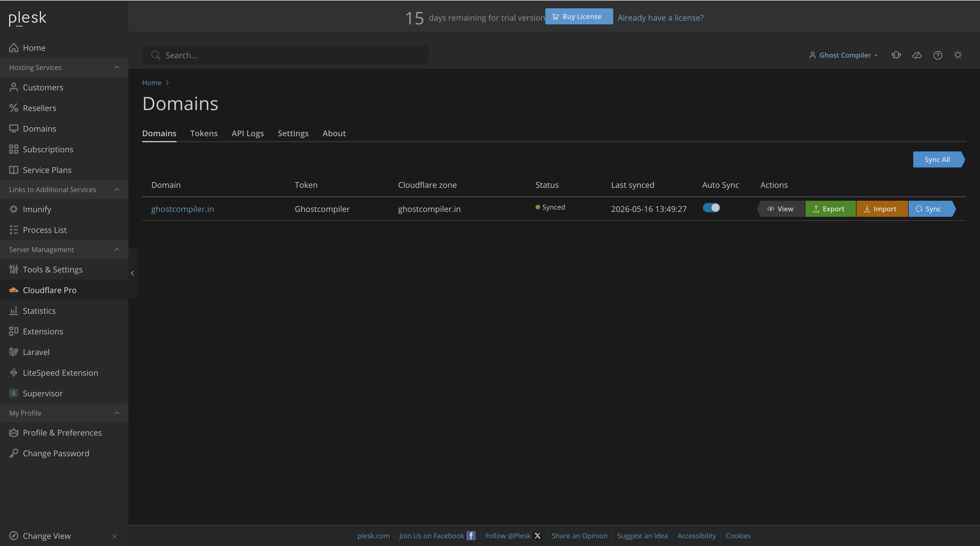Select the Domains tab
Image resolution: width=980 pixels, height=546 pixels.
click(x=159, y=133)
